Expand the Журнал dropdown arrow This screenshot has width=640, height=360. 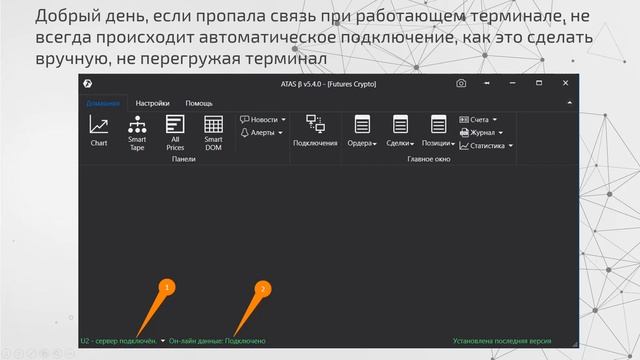tap(501, 133)
